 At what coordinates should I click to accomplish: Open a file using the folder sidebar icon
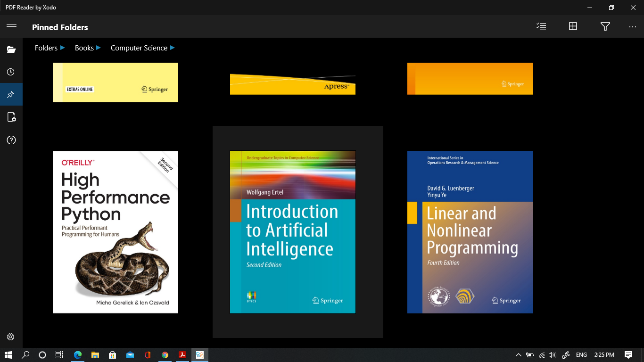coord(11,49)
